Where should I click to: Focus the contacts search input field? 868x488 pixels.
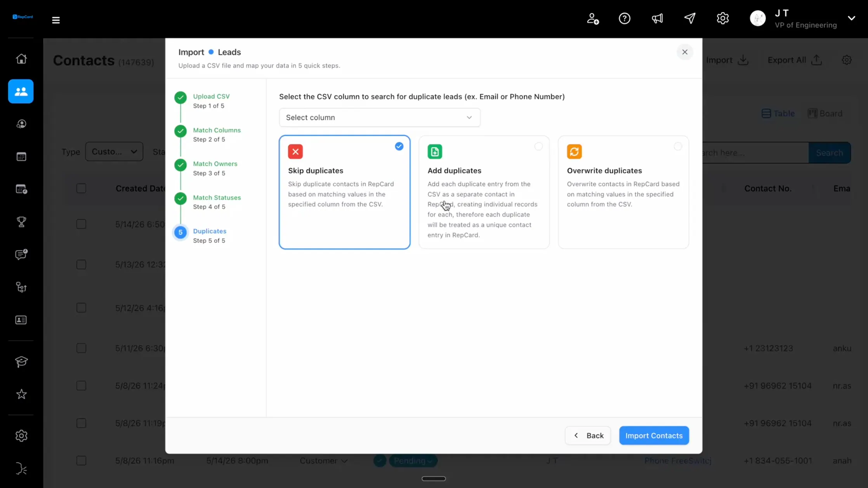coord(755,153)
